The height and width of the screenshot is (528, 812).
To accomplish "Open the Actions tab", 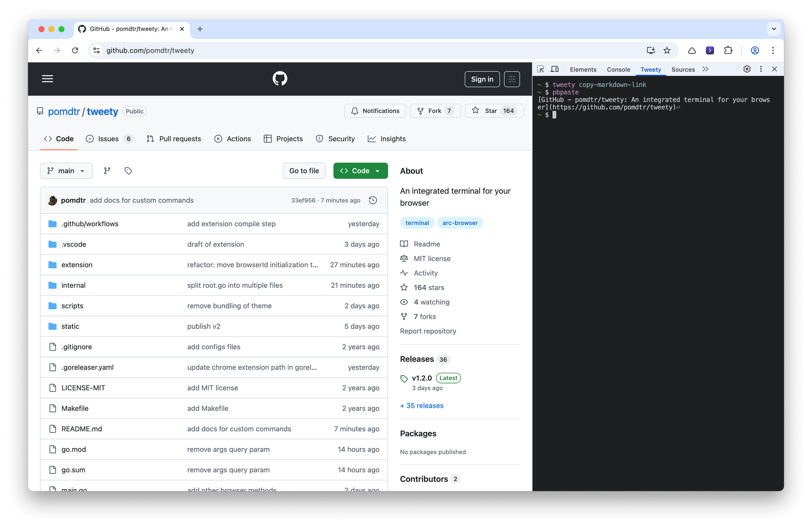I will click(233, 139).
